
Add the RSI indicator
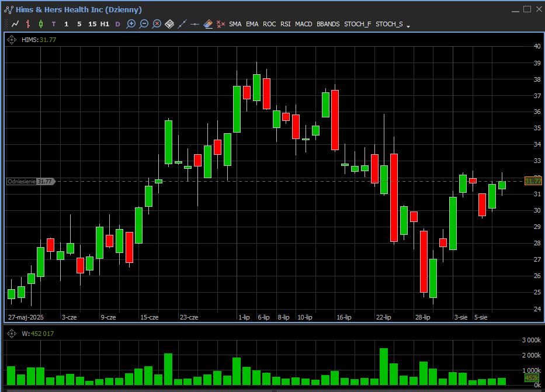click(x=286, y=24)
